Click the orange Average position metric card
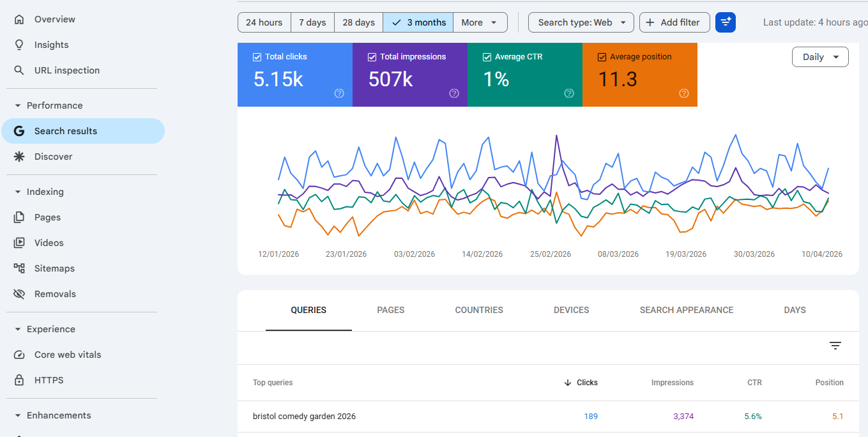This screenshot has height=437, width=868. pos(640,75)
